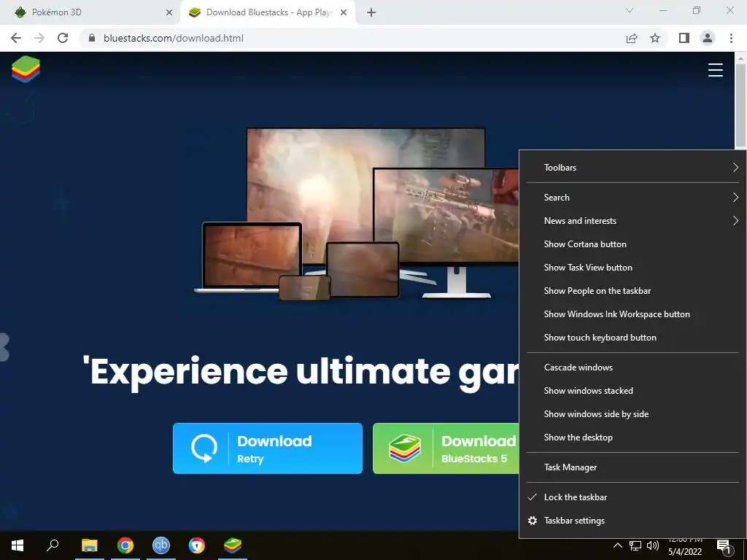Click the Download BlueStacks 5 button

tap(446, 448)
